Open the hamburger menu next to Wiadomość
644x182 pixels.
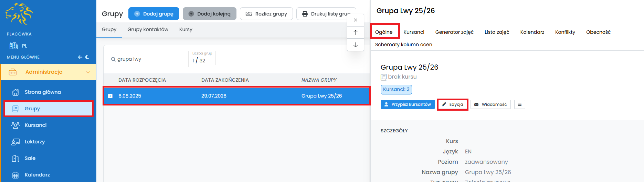(519, 104)
